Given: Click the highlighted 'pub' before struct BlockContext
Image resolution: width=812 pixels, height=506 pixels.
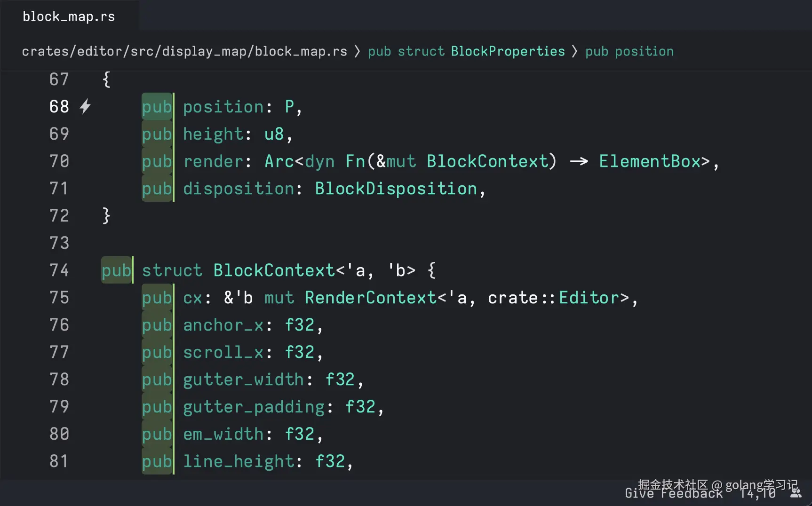Looking at the screenshot, I should click(x=116, y=270).
